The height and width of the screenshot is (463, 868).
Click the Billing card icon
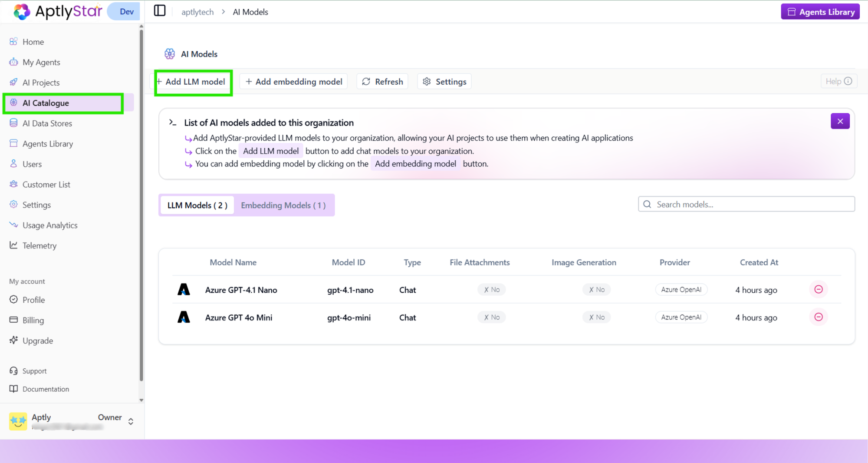(13, 320)
